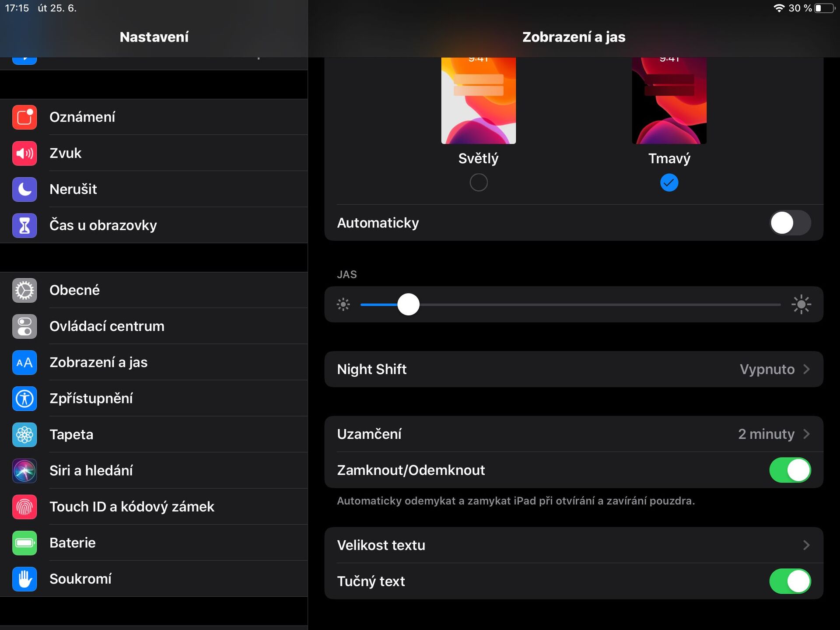Expand the Uzamčení options
Image resolution: width=840 pixels, height=630 pixels.
pos(807,434)
